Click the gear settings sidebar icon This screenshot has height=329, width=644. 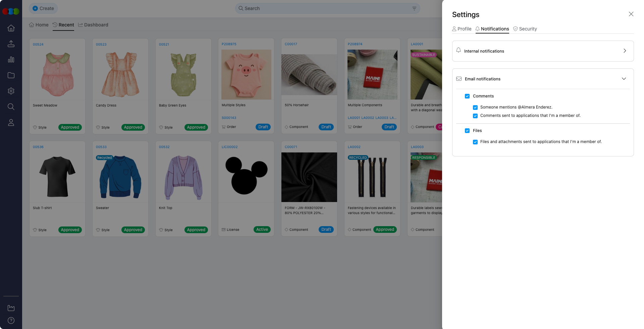[x=11, y=91]
